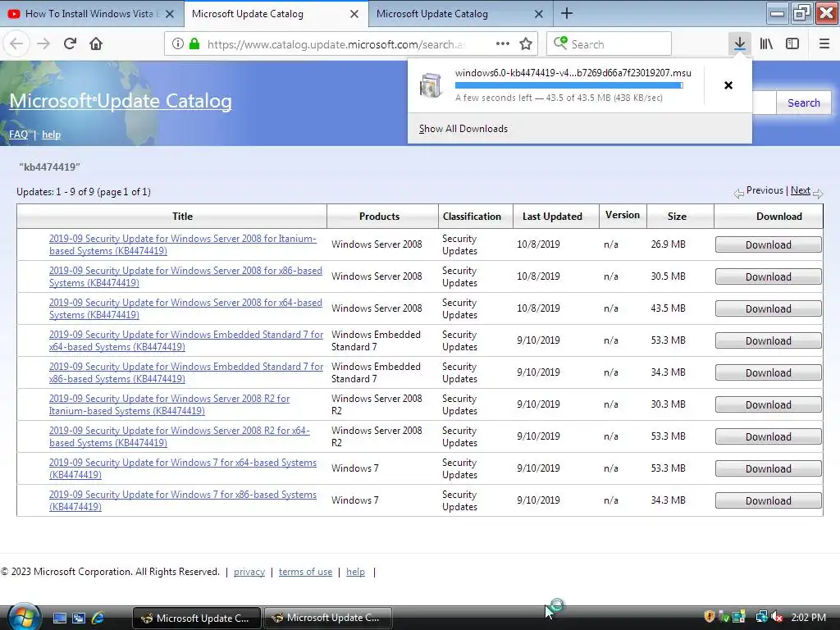Open Internet Explorer from quick launch
Viewport: 840px width, 630px height.
tap(98, 618)
